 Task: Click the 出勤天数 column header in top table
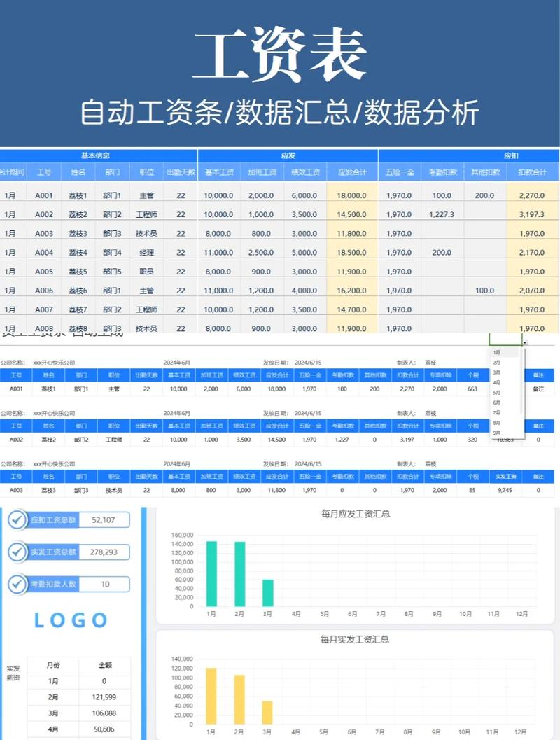point(181,172)
